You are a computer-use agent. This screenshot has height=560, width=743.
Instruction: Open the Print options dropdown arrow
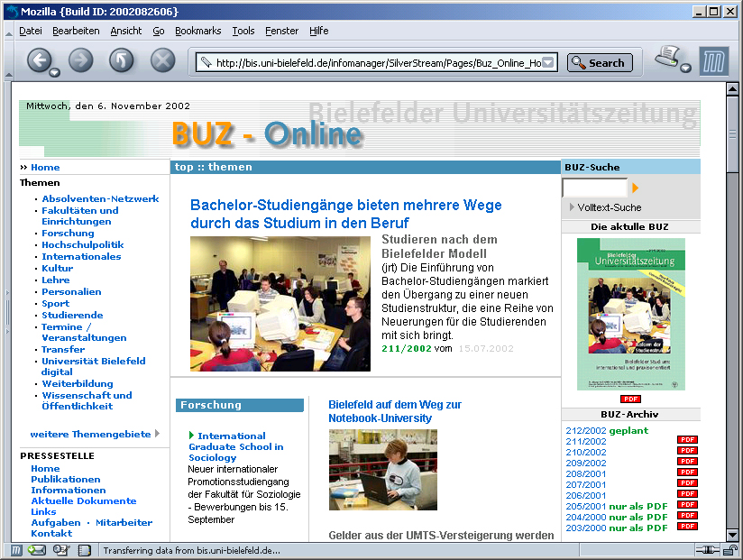685,69
